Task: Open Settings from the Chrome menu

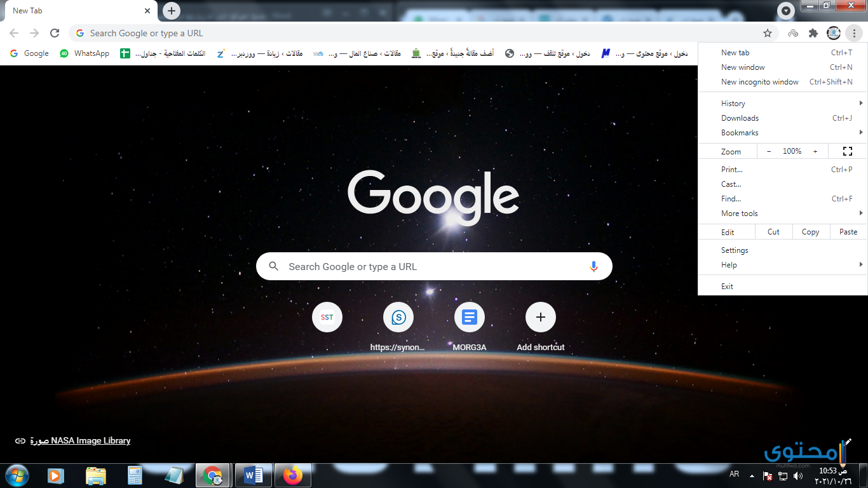Action: point(783,250)
